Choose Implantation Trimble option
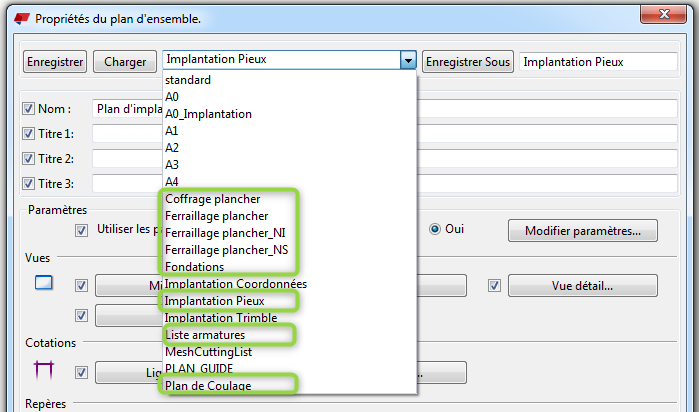The image size is (699, 412). pos(222,317)
